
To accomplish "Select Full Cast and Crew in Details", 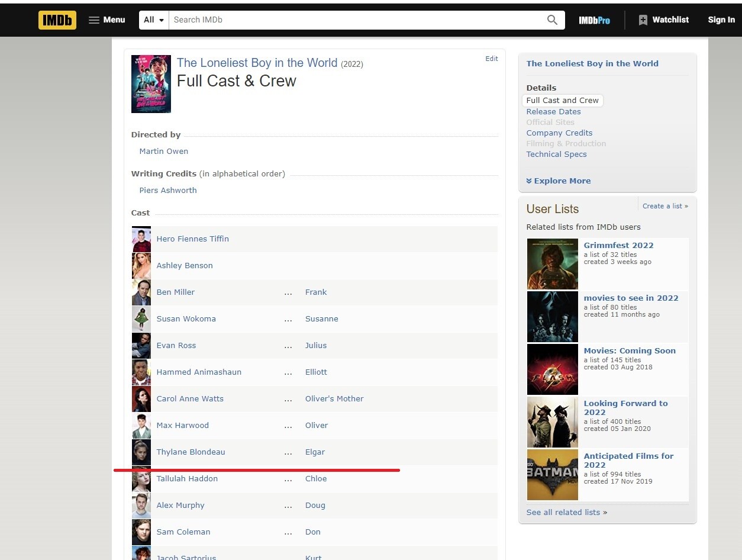I will coord(563,101).
